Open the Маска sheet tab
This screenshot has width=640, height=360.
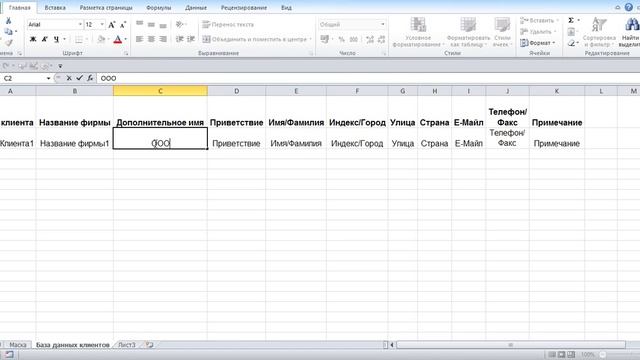click(18, 345)
